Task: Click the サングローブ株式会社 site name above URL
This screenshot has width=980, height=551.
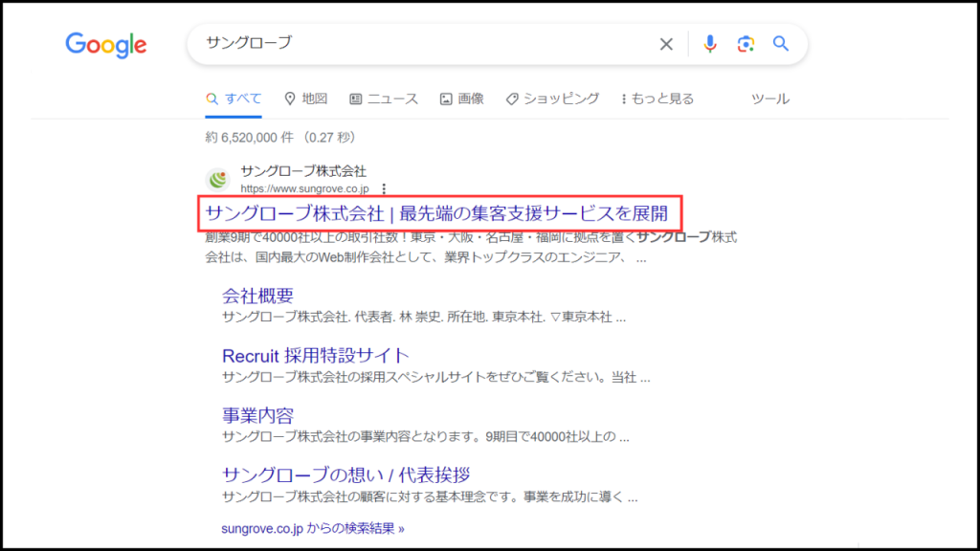Action: [x=303, y=171]
